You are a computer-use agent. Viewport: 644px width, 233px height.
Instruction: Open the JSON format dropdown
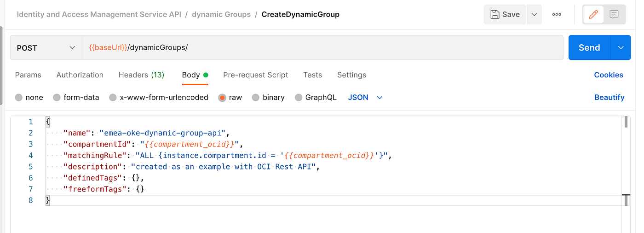(365, 98)
